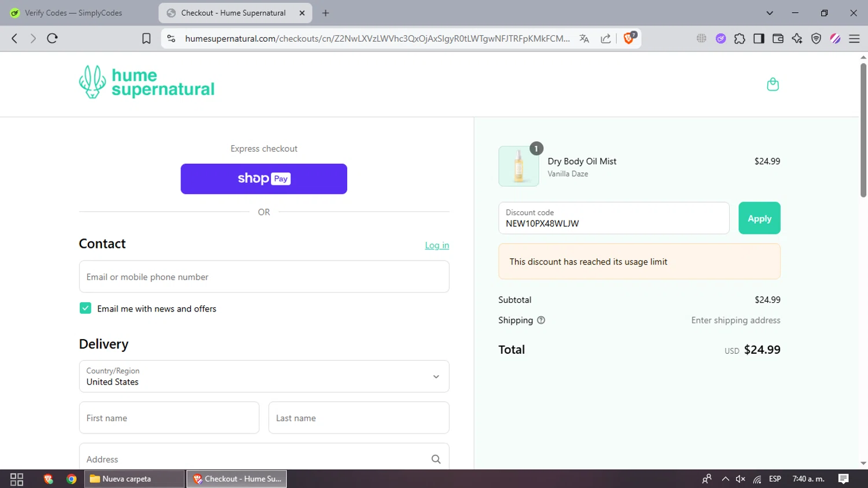This screenshot has width=868, height=488.
Task: Share this page icon
Action: click(x=606, y=38)
